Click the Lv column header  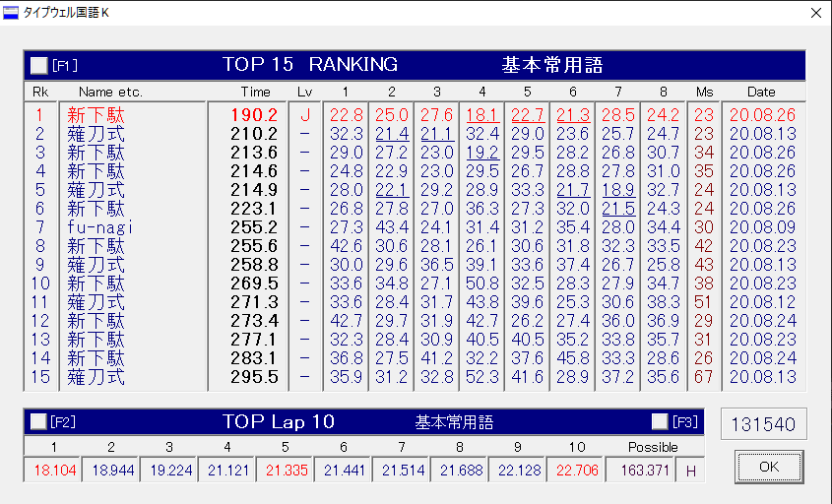304,92
